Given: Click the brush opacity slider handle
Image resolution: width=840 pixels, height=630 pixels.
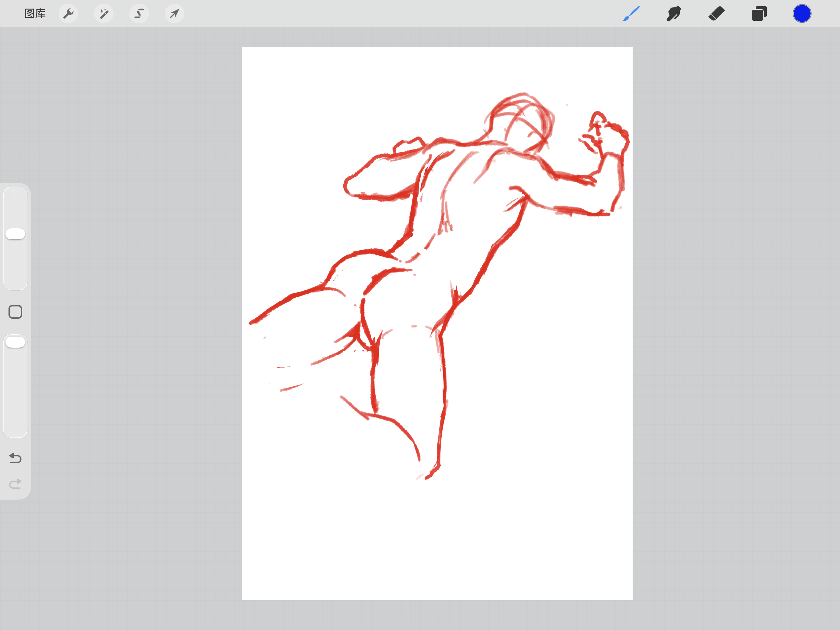Looking at the screenshot, I should tap(15, 342).
